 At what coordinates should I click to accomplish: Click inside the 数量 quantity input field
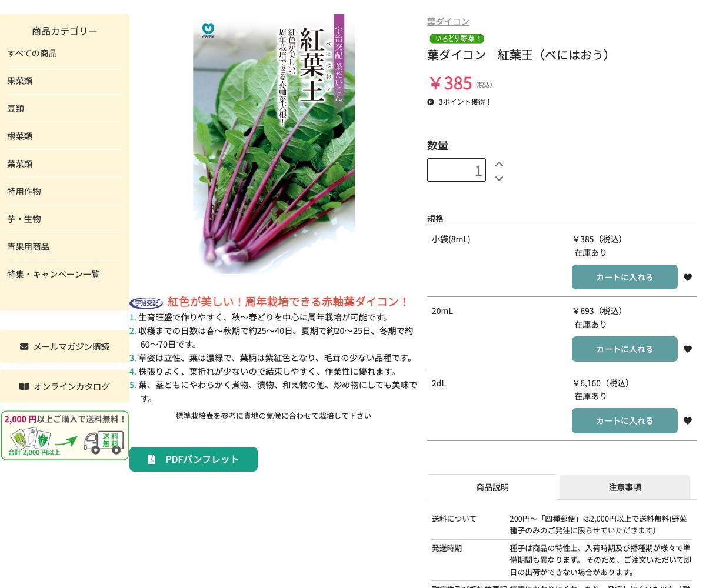click(456, 170)
